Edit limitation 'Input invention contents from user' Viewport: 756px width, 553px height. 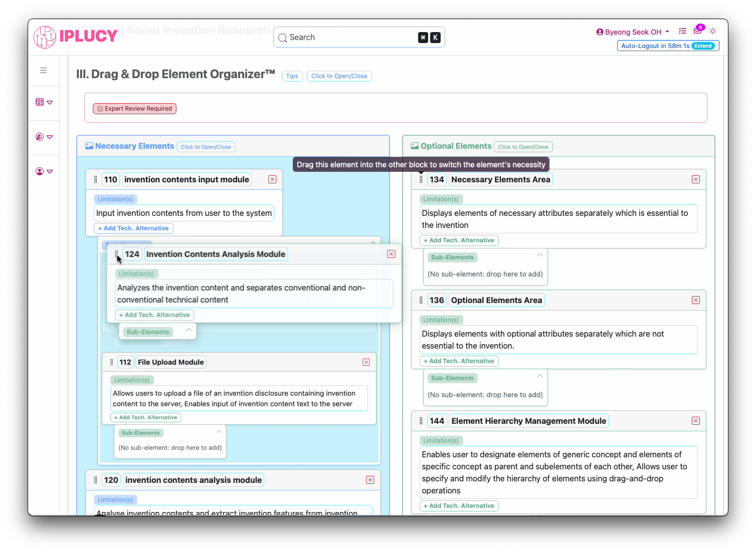[x=184, y=213]
